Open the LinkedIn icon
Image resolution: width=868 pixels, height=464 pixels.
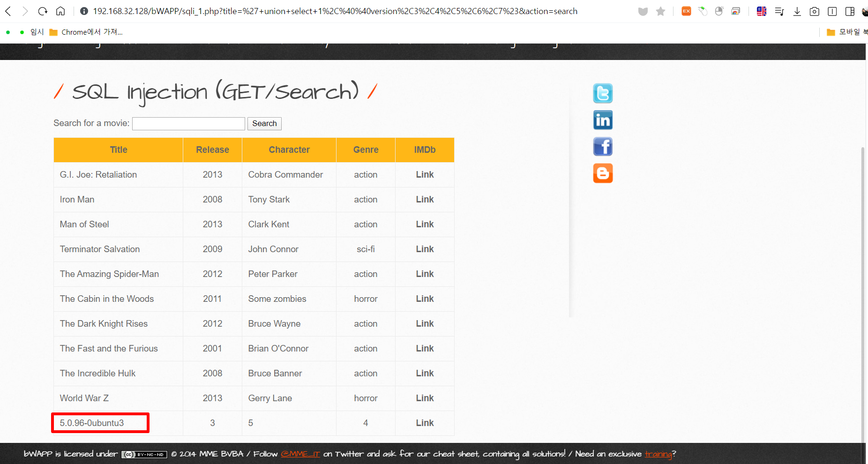coord(603,120)
